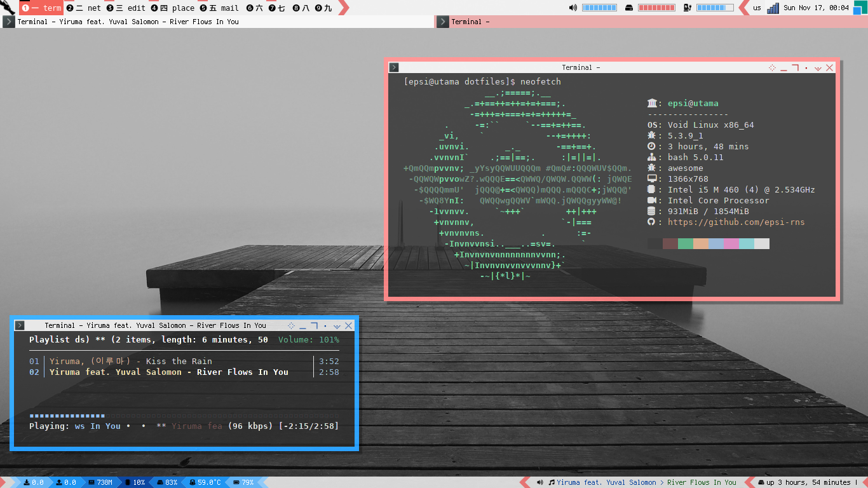
Task: Toggle sticky dot on neofetch window titlebar
Action: (x=806, y=67)
